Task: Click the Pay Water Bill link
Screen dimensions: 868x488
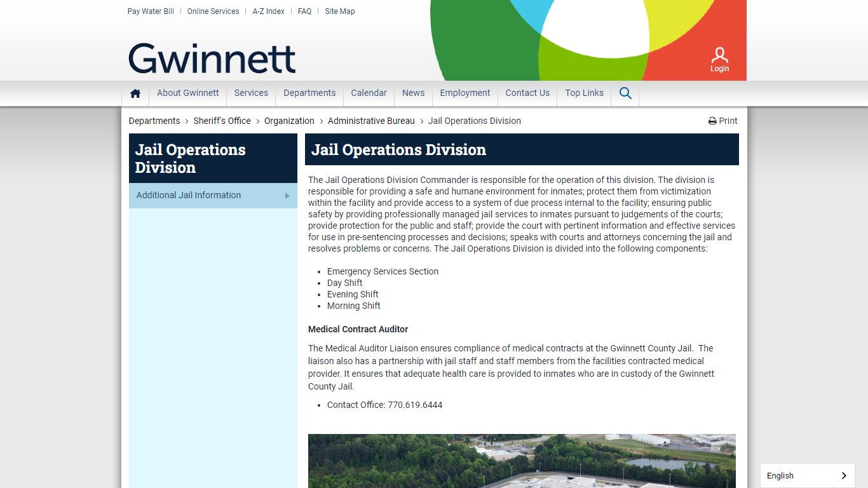Action: [151, 11]
